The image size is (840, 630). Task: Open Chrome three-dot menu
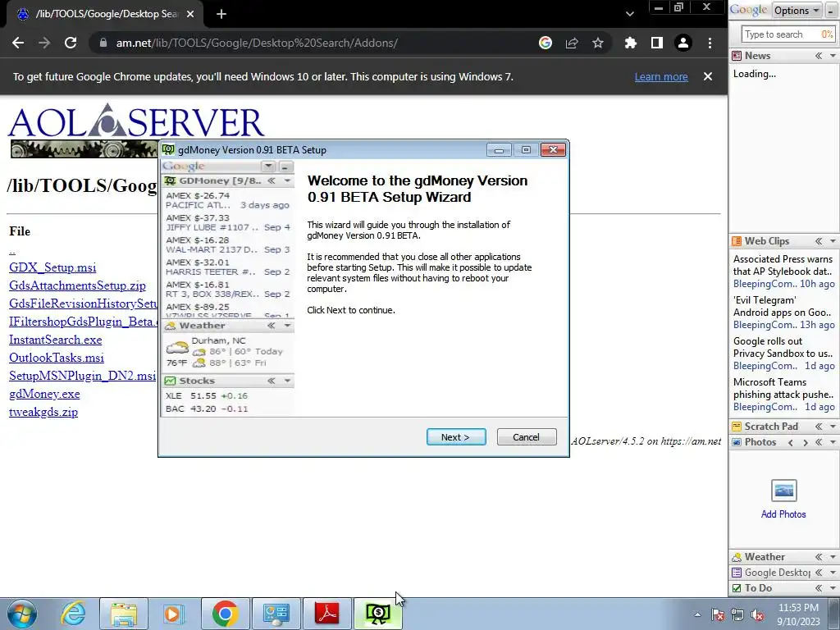coord(710,43)
